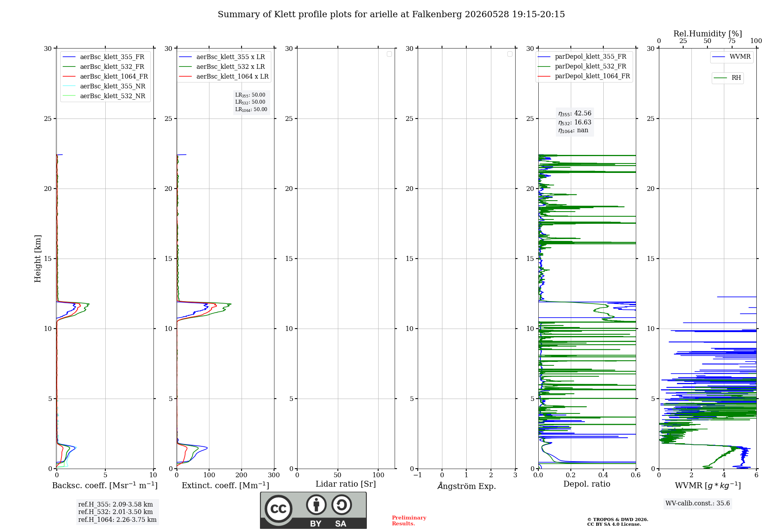This screenshot has height=532, width=783.
Task: Click the LR532: 50.00 annotation
Action: [250, 102]
